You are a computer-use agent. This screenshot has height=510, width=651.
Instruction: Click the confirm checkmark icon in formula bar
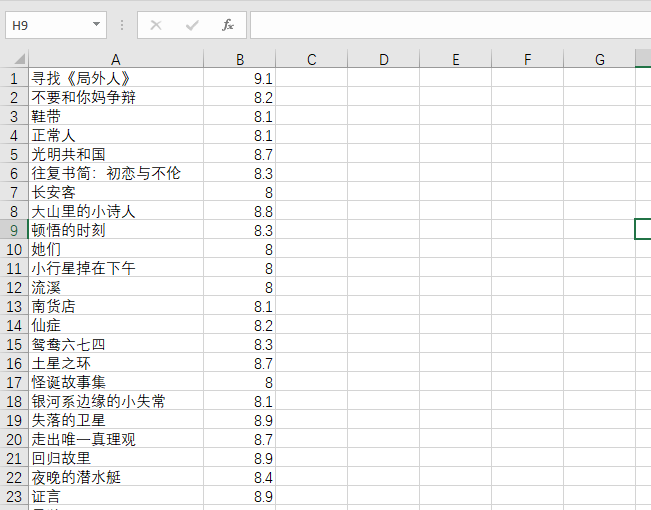(192, 25)
